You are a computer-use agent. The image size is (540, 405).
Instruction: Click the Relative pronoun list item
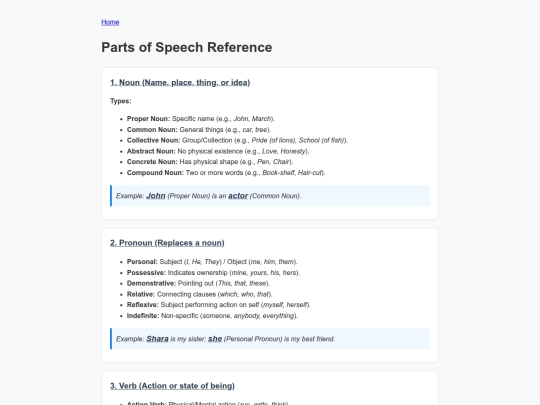(200, 294)
